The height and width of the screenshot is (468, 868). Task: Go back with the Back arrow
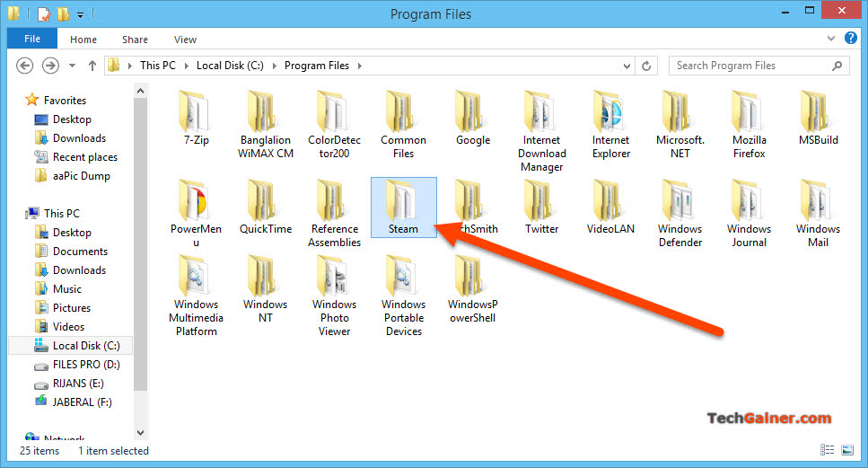coord(24,66)
